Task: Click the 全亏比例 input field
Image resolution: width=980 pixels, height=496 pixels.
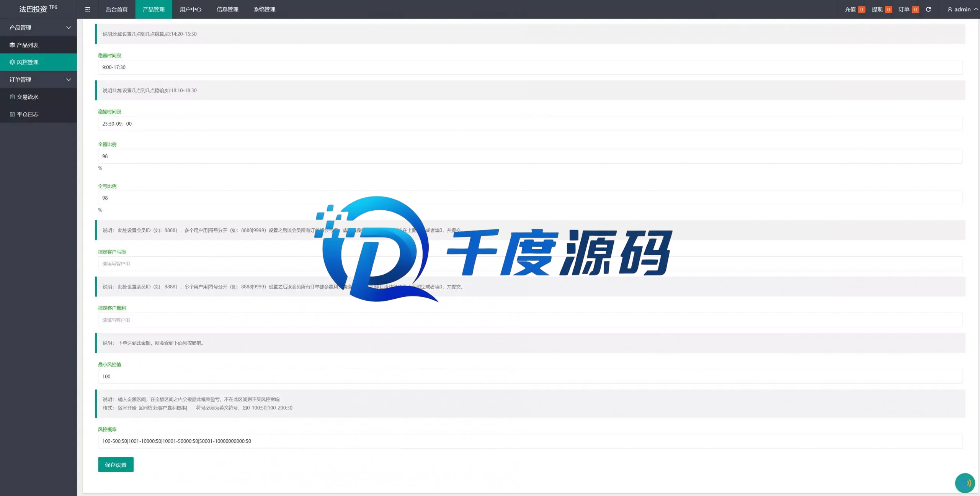Action: (x=530, y=198)
